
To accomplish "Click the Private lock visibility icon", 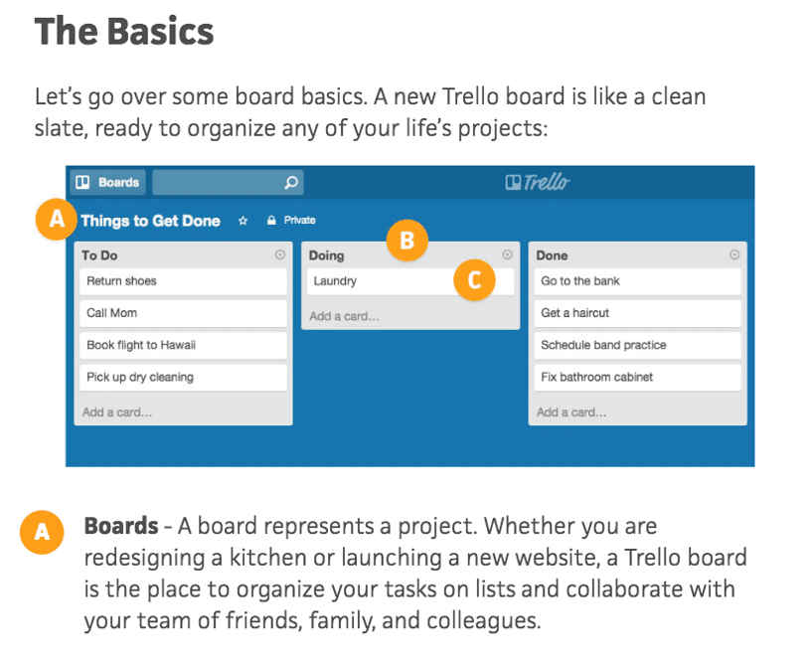I will point(270,221).
